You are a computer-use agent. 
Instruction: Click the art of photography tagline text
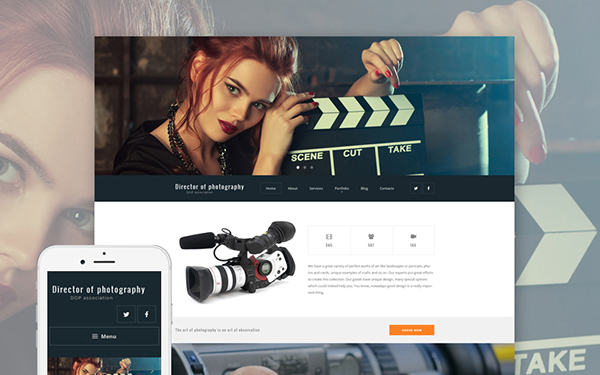coord(217,330)
